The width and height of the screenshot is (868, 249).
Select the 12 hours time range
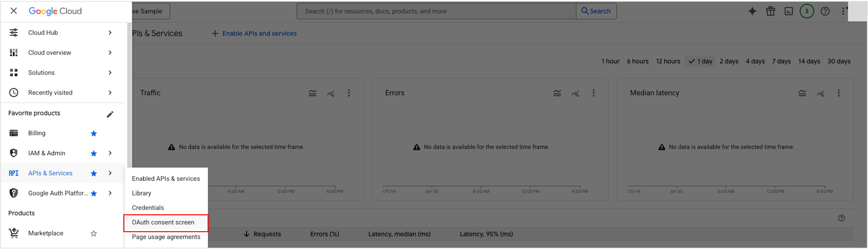tap(668, 61)
